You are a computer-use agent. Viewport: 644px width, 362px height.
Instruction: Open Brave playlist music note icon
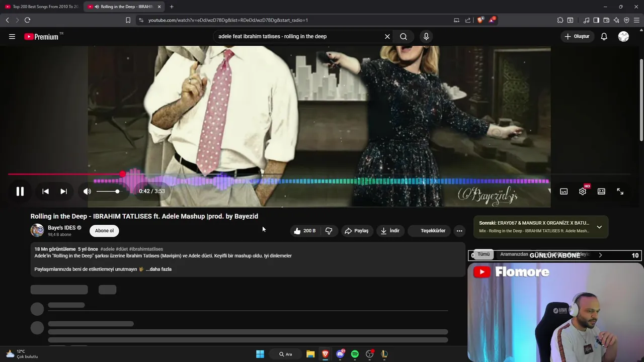tap(586, 20)
